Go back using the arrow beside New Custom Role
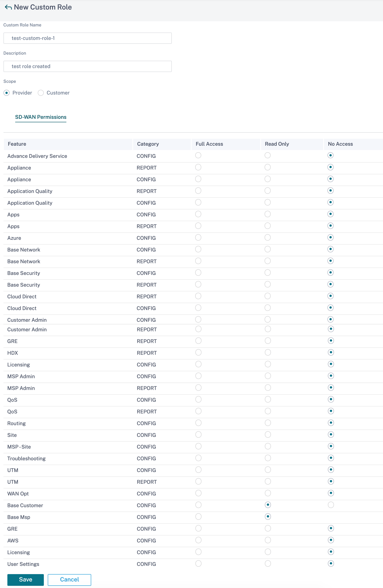383x588 pixels. click(x=8, y=7)
